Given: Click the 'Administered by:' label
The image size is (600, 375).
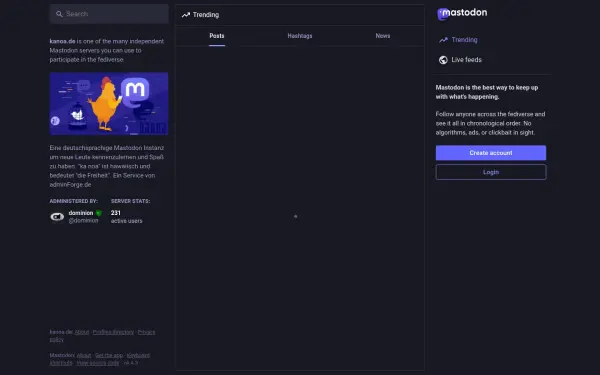Looking at the screenshot, I should [73, 201].
